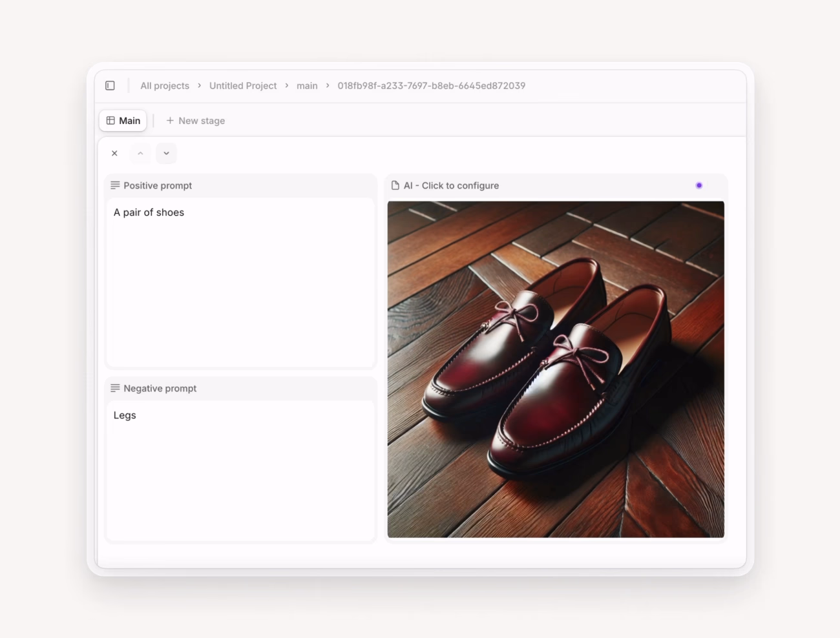
Task: Click the 018fb98f run ID breadcrumb
Action: coord(431,86)
